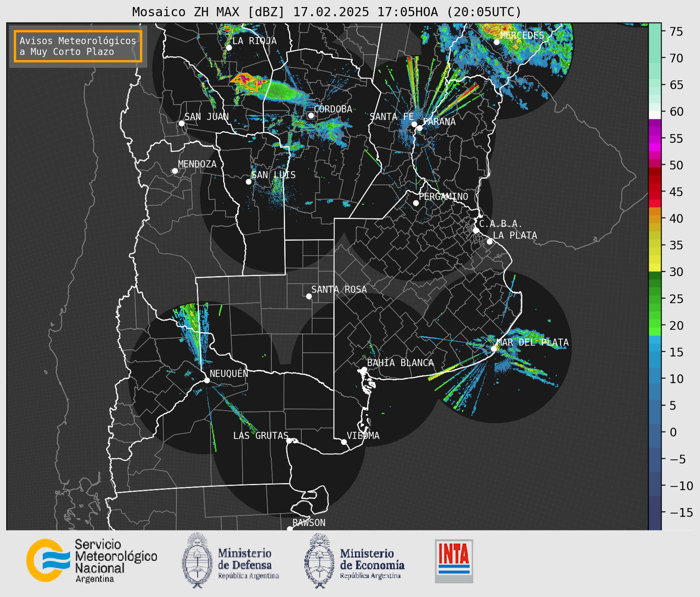Select the LA PLATA city marker

pos(490,242)
